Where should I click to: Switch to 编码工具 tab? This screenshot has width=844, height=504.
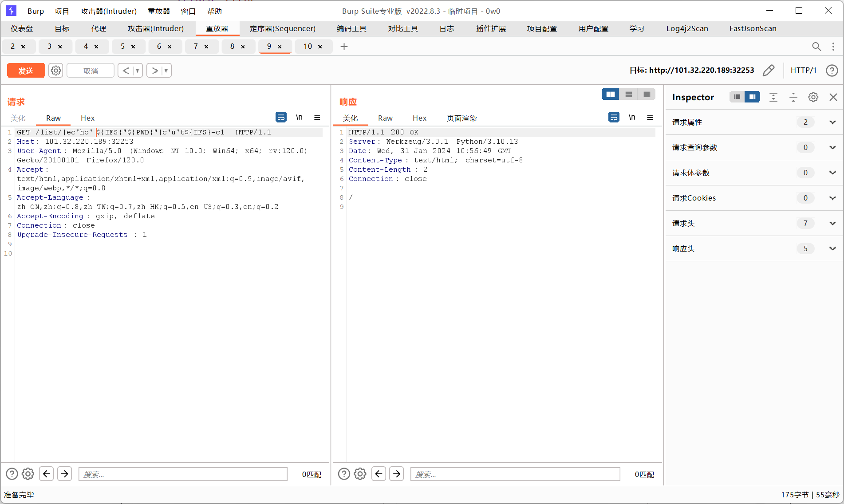tap(351, 28)
